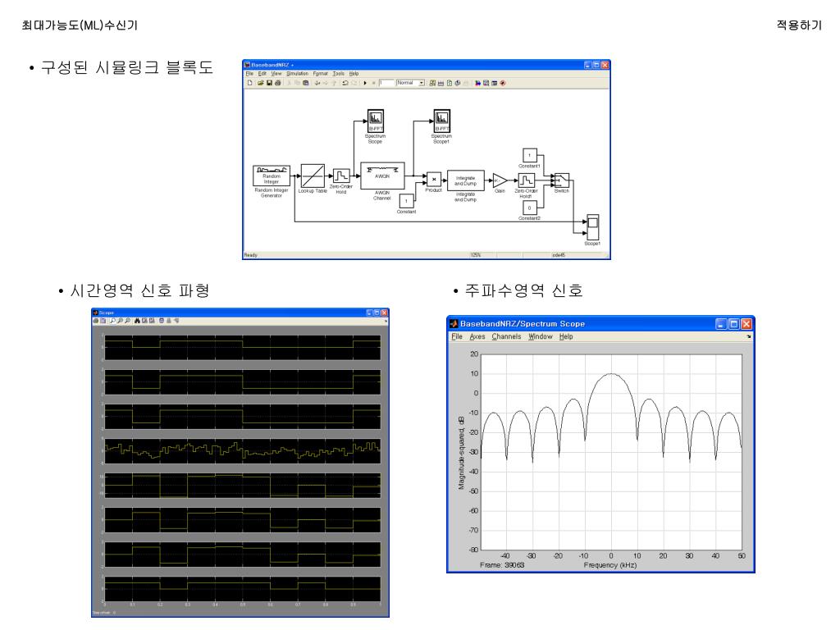Select the first Zero-Order Hold block
Image resolution: width=840 pixels, height=630 pixels.
(x=341, y=176)
